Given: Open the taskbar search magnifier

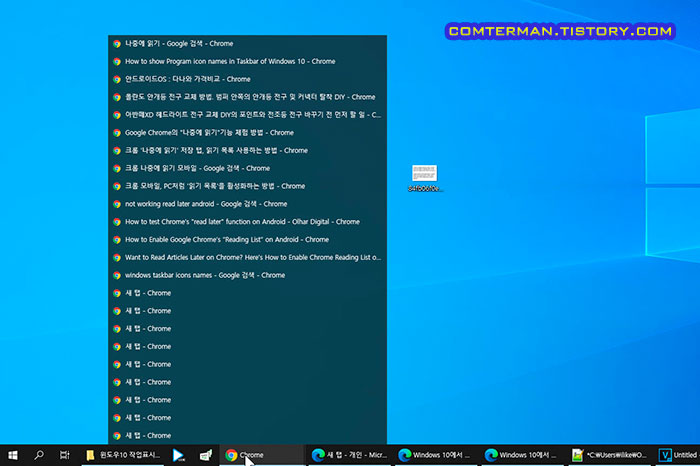Looking at the screenshot, I should pyautogui.click(x=39, y=455).
